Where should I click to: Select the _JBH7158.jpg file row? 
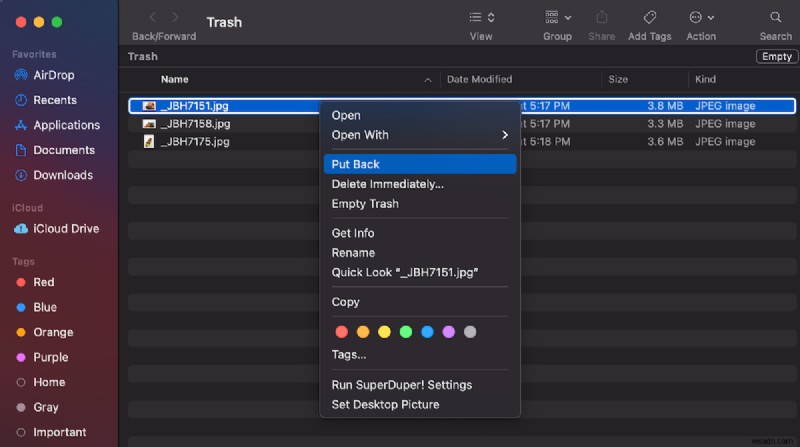[x=462, y=123]
